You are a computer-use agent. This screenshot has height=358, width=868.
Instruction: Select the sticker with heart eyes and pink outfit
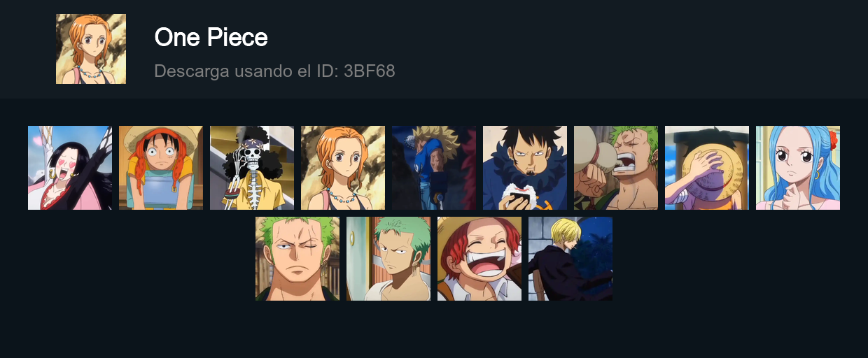(70, 168)
